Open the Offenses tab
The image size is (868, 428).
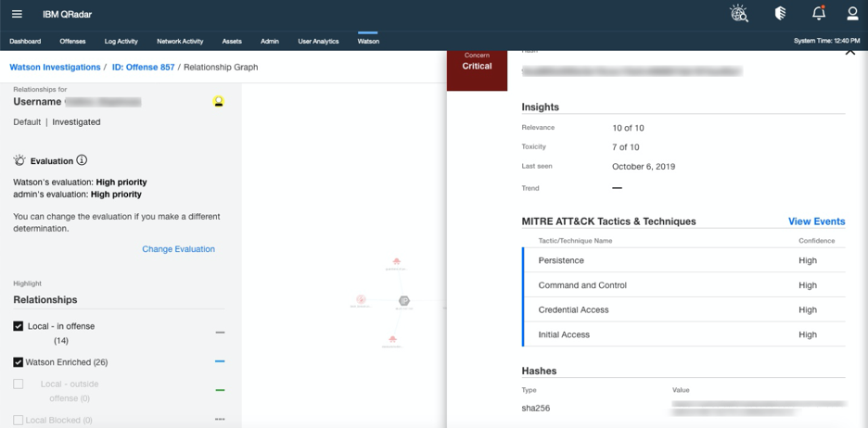pos(72,42)
